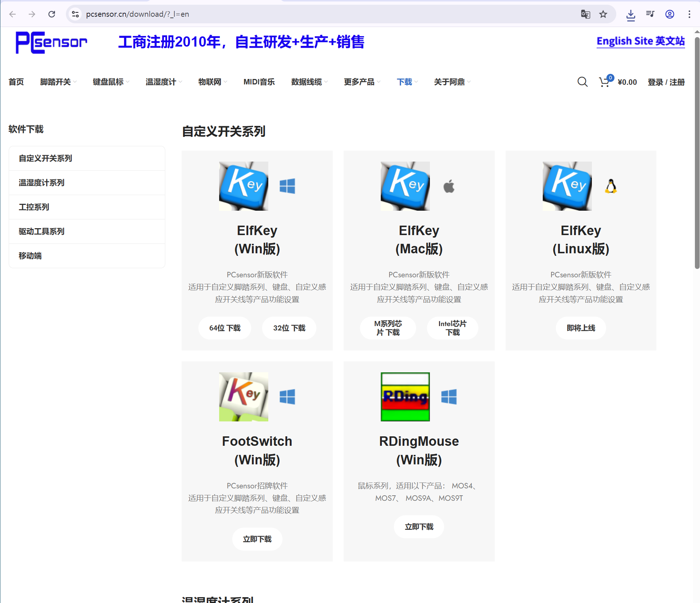
Task: Click the Intel芯片 下载 button
Action: point(452,328)
